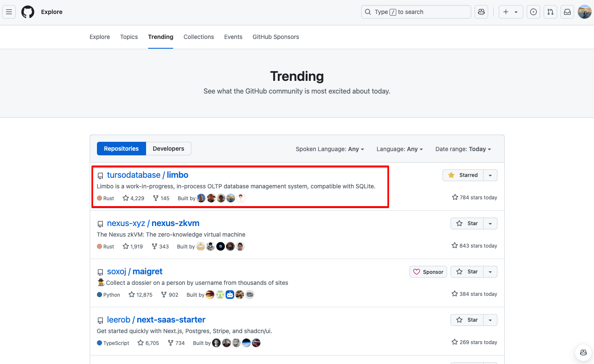Click the '384 stars today' text

478,294
